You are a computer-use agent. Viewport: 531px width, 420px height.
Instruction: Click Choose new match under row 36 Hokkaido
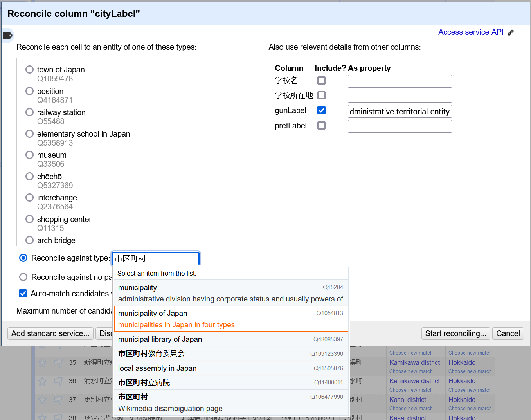[x=470, y=390]
